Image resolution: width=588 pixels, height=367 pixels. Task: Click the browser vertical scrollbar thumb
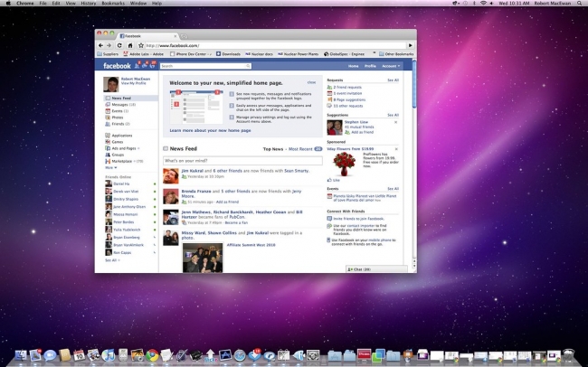pos(414,84)
